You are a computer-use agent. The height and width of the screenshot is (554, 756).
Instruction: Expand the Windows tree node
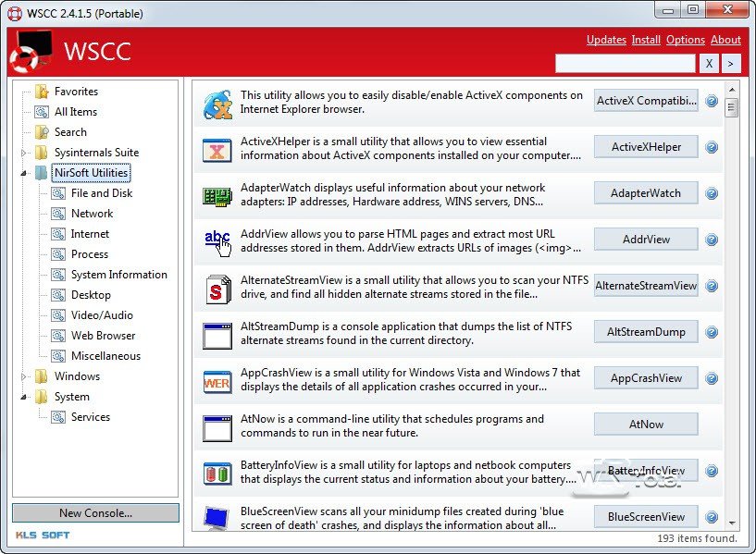coord(23,376)
